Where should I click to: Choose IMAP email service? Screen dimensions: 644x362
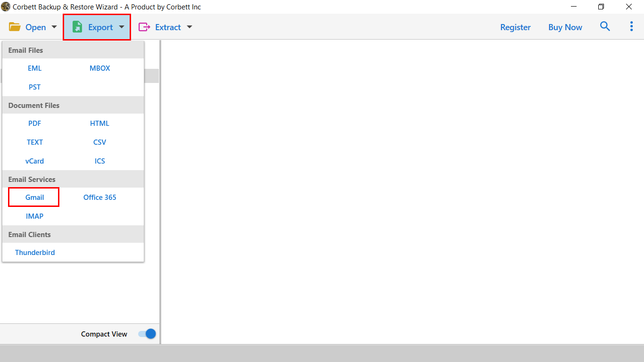pyautogui.click(x=34, y=216)
